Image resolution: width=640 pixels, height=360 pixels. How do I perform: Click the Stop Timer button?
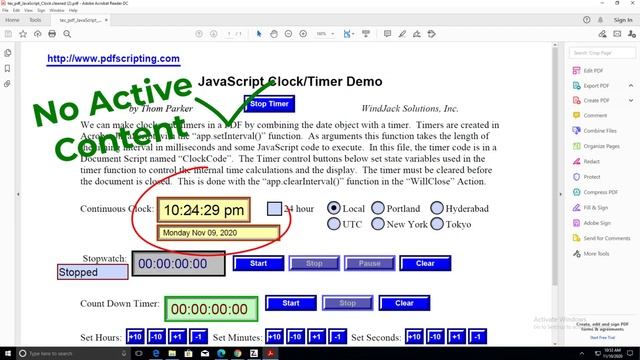coord(269,104)
